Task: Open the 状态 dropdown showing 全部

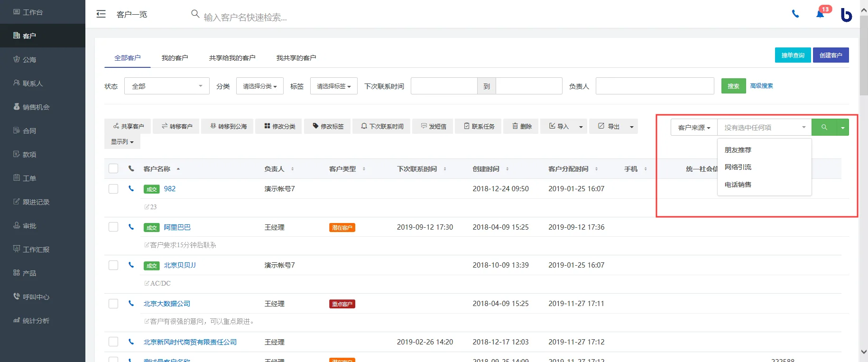Action: coord(167,86)
